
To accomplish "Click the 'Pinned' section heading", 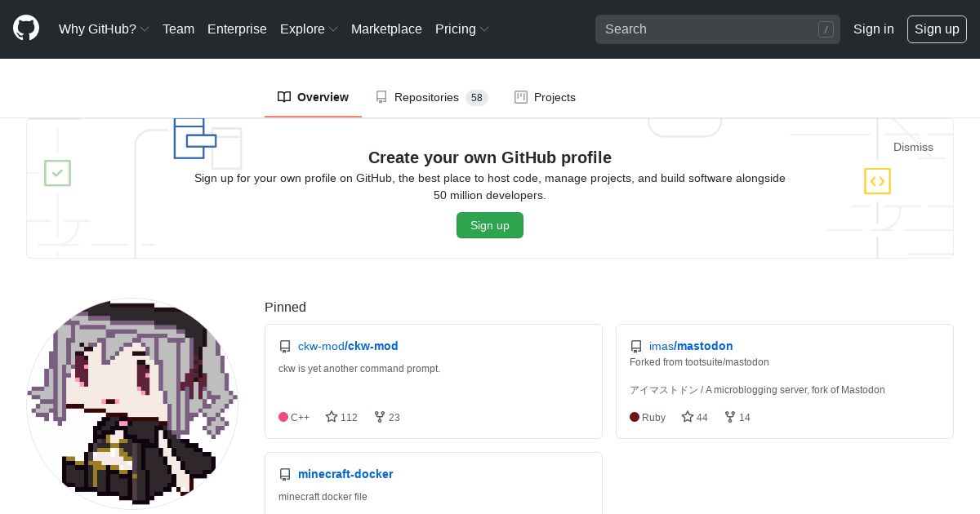I will (285, 308).
